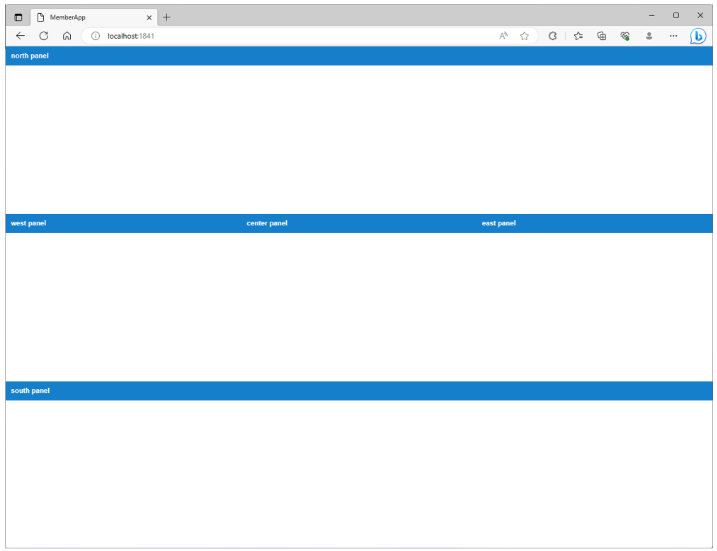The image size is (717, 551).
Task: Launch Bing chat sidebar
Action: [x=698, y=36]
